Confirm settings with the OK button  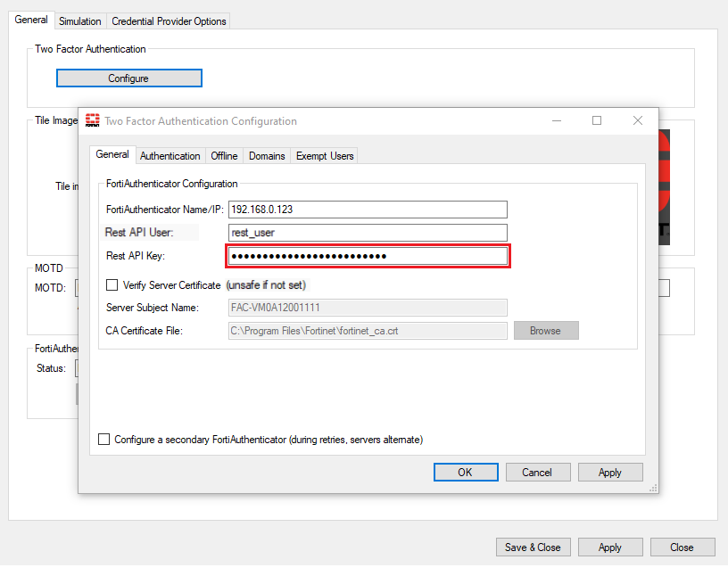[x=466, y=472]
